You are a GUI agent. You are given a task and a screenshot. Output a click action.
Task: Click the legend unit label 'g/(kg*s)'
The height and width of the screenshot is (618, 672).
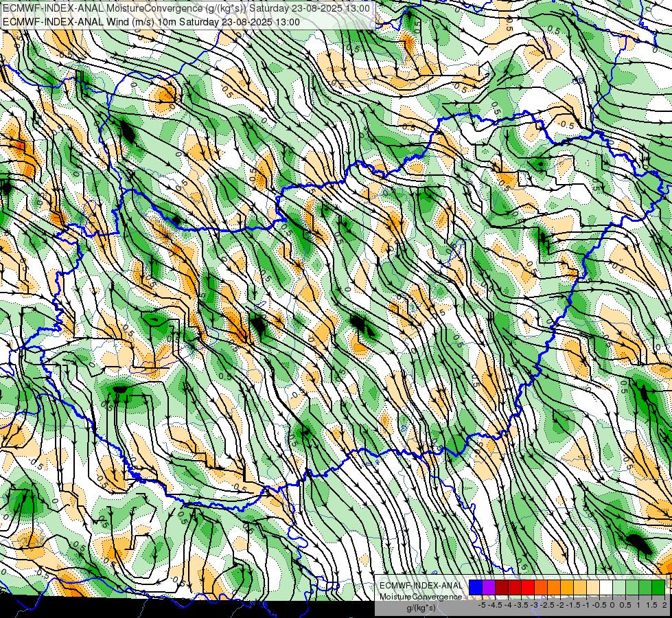click(x=421, y=608)
